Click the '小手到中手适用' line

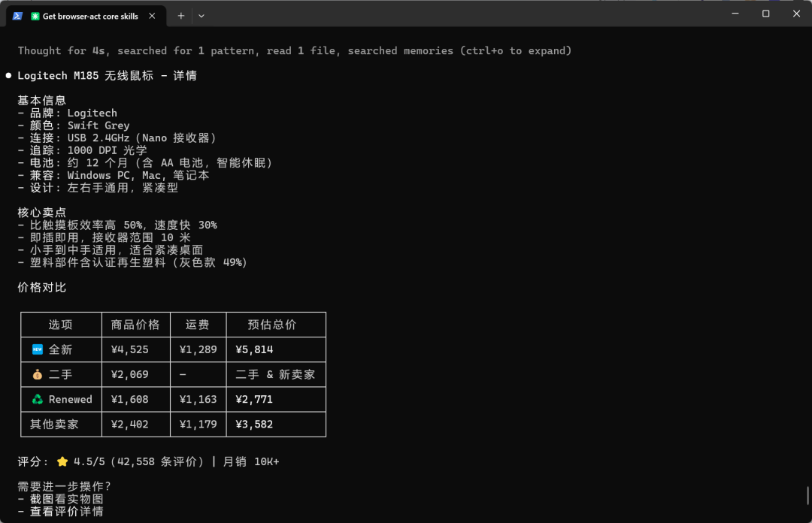coord(111,249)
